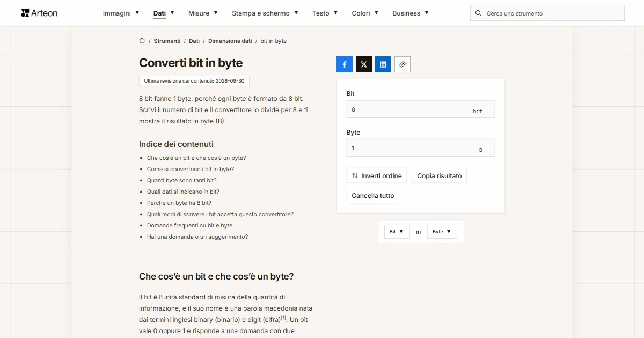Viewport: 644px width, 338px height.
Task: Share page on LinkedIn
Action: pos(383,64)
